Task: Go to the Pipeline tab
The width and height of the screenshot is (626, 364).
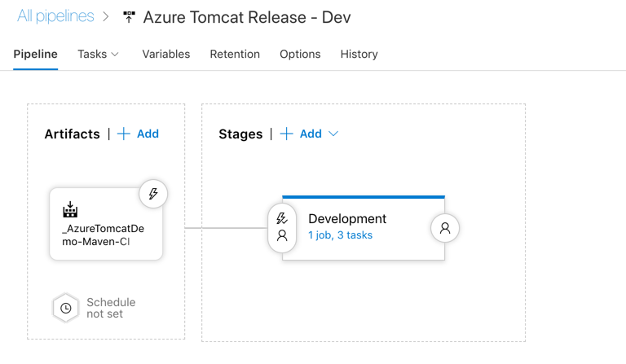Action: tap(36, 54)
